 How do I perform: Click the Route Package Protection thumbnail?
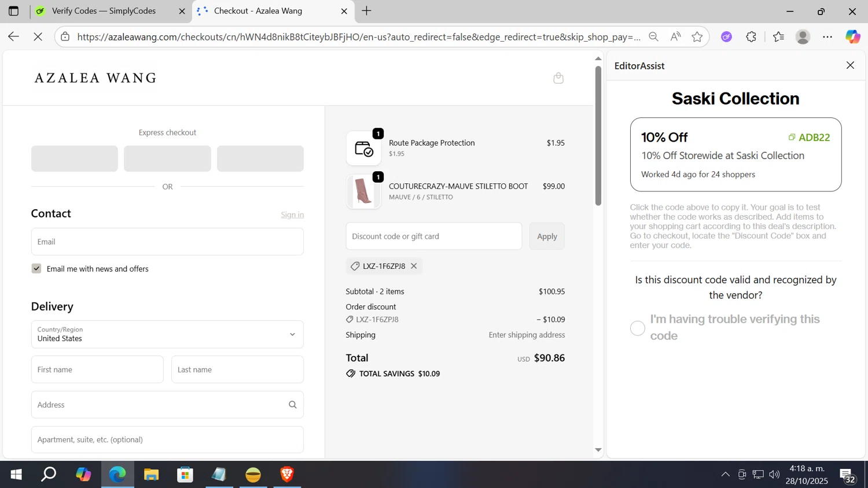(x=363, y=148)
